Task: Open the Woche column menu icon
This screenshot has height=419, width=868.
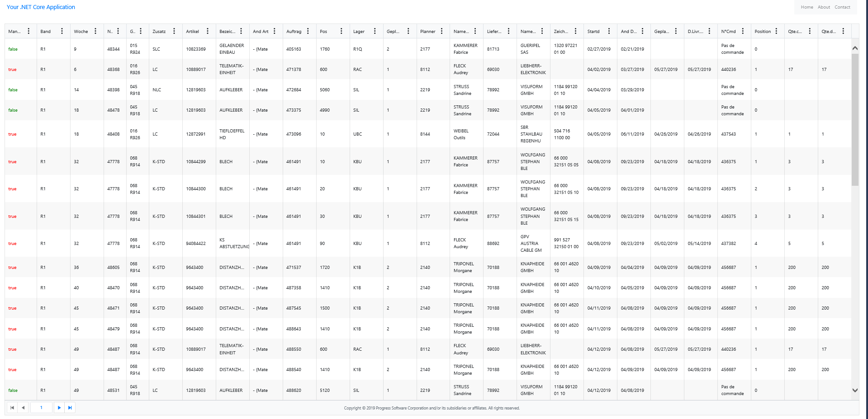Action: [95, 31]
